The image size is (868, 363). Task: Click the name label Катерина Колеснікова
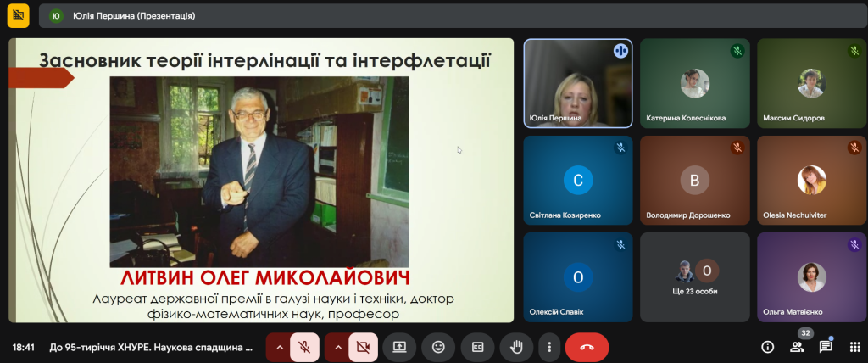tap(686, 118)
